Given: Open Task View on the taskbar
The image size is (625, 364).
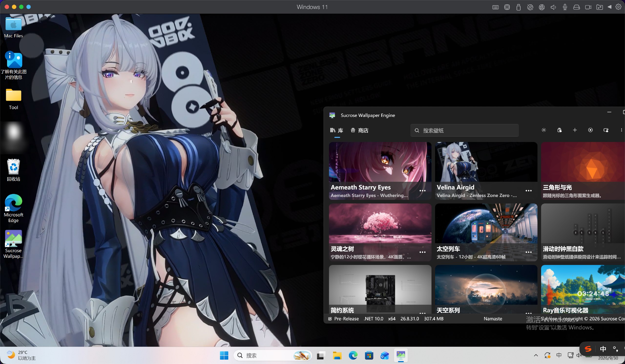Looking at the screenshot, I should coord(321,355).
